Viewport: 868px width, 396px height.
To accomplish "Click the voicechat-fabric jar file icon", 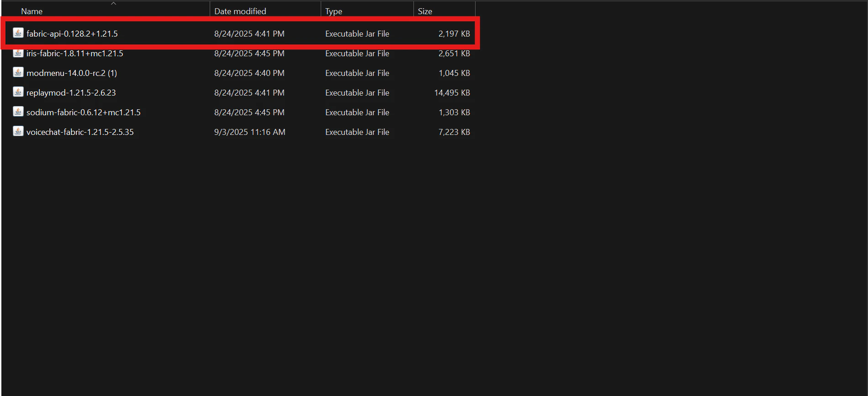I will [18, 131].
